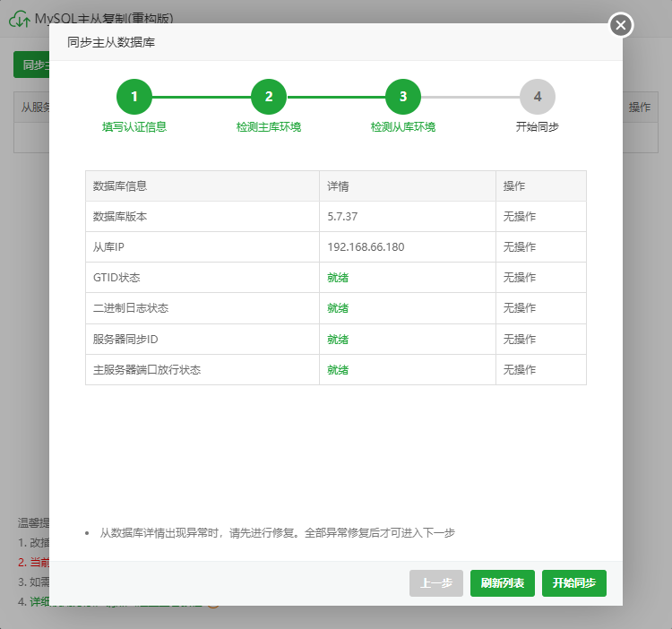Close the dialog with the X icon

point(621,25)
